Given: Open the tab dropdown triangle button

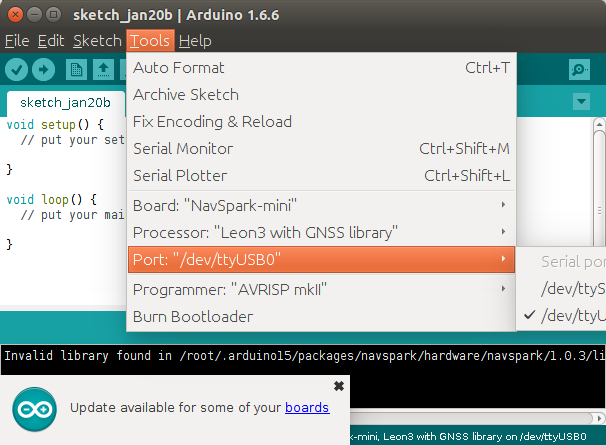Looking at the screenshot, I should (x=581, y=102).
